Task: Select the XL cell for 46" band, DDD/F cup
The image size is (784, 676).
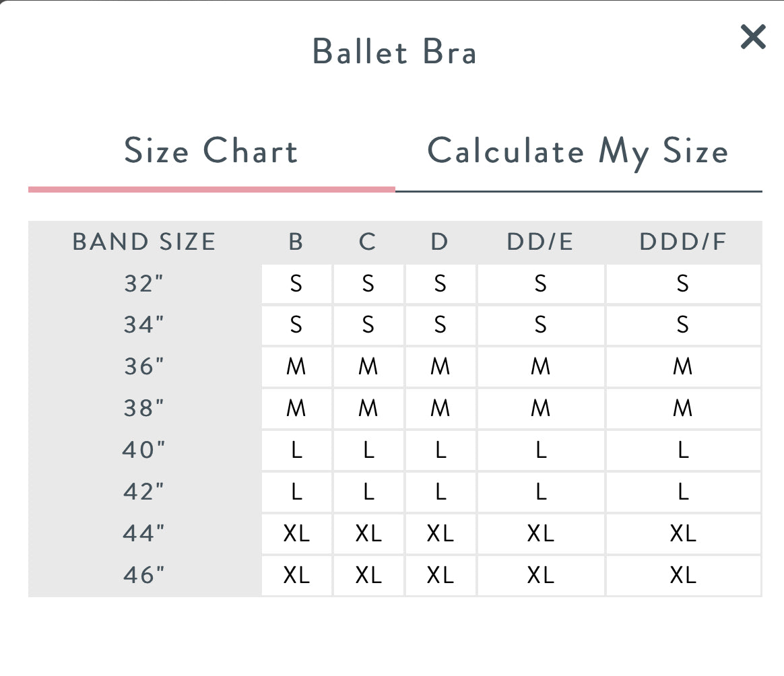Action: click(683, 576)
